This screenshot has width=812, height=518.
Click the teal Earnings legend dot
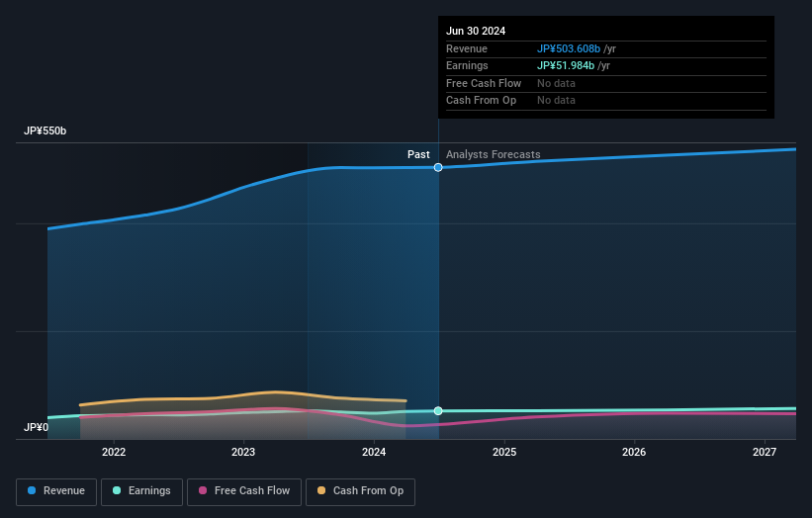click(117, 490)
